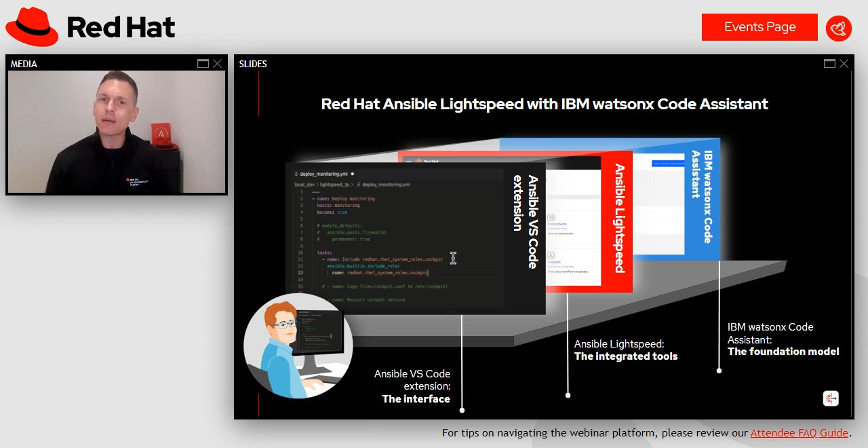Click "The interface" label
This screenshot has width=868, height=448.
click(x=416, y=399)
